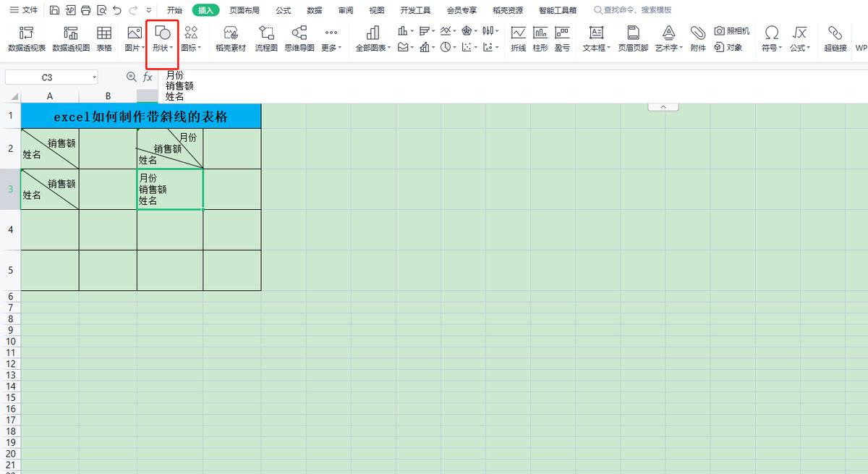Select row 1 header
Image resolution: width=868 pixels, height=474 pixels.
10,116
